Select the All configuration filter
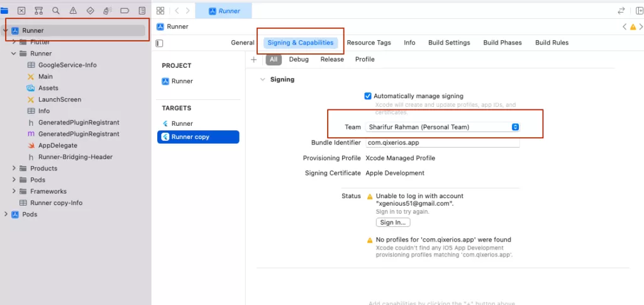The width and height of the screenshot is (644, 305). pyautogui.click(x=274, y=60)
